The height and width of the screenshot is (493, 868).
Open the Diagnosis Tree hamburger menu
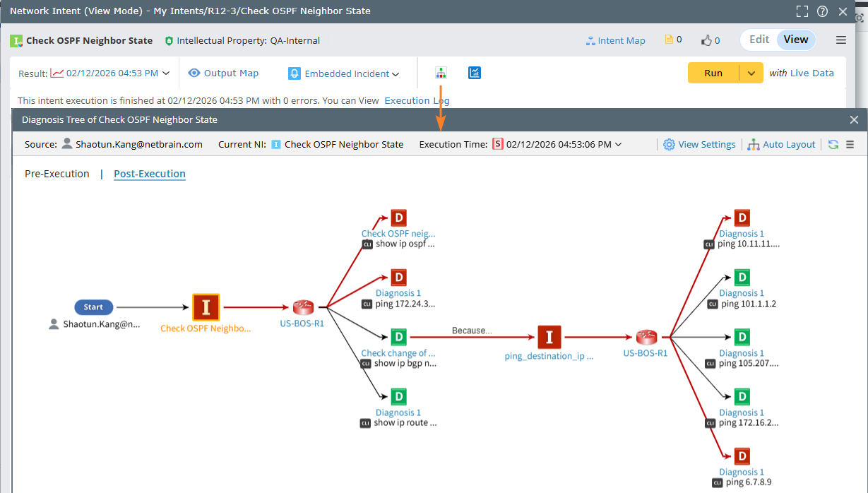[x=850, y=144]
